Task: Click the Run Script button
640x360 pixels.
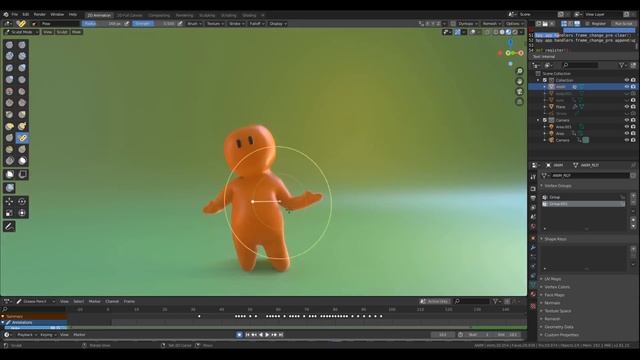Action: 623,24
